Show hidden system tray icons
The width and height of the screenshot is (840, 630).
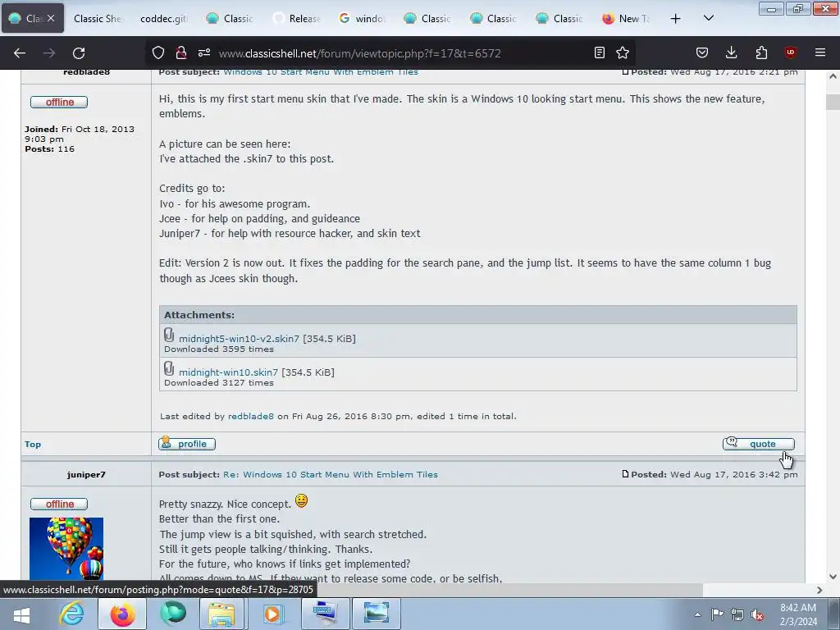[697, 614]
